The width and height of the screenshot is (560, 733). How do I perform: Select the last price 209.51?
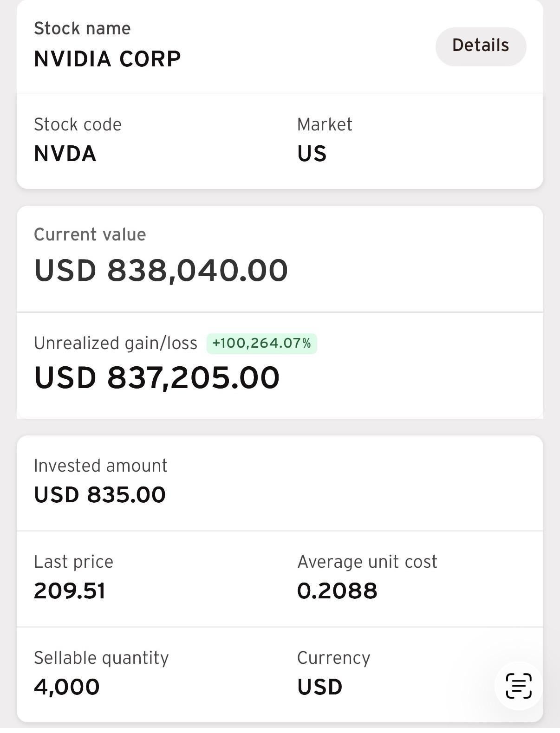point(70,591)
